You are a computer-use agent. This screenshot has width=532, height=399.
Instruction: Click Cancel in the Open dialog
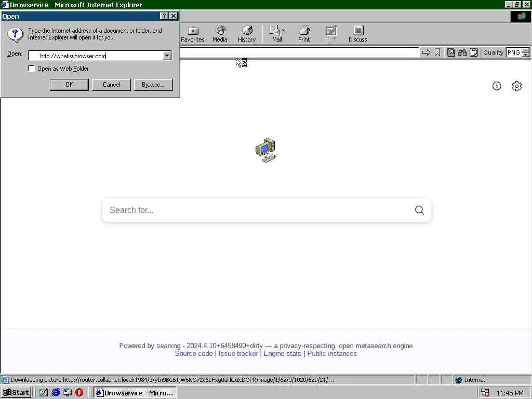click(x=111, y=85)
